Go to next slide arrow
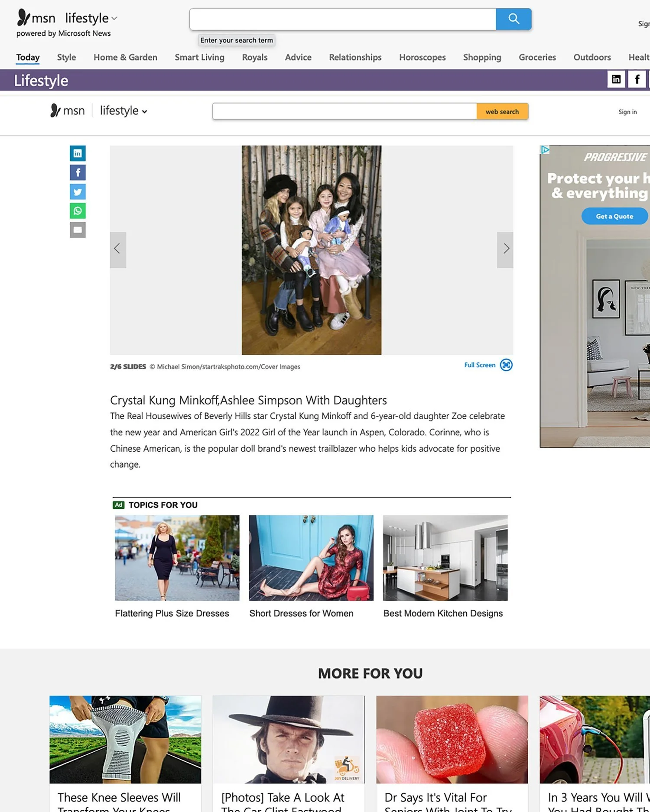Viewport: 650px width, 812px height. tap(505, 250)
